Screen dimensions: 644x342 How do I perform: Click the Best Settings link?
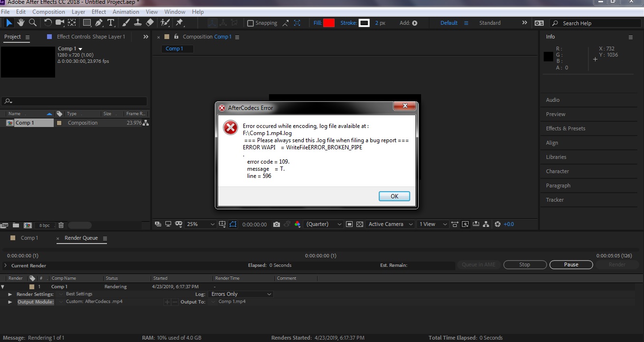pyautogui.click(x=79, y=294)
